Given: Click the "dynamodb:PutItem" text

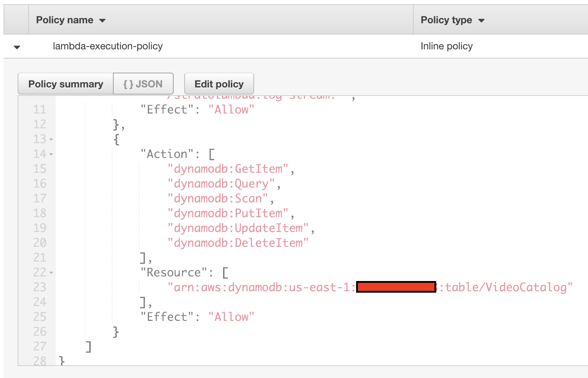Looking at the screenshot, I should (x=228, y=213).
